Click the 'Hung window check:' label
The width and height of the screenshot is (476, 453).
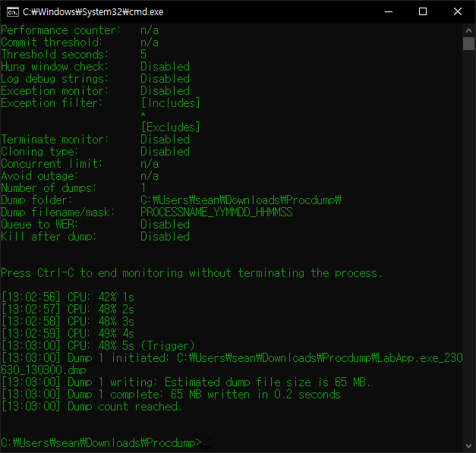click(x=55, y=67)
